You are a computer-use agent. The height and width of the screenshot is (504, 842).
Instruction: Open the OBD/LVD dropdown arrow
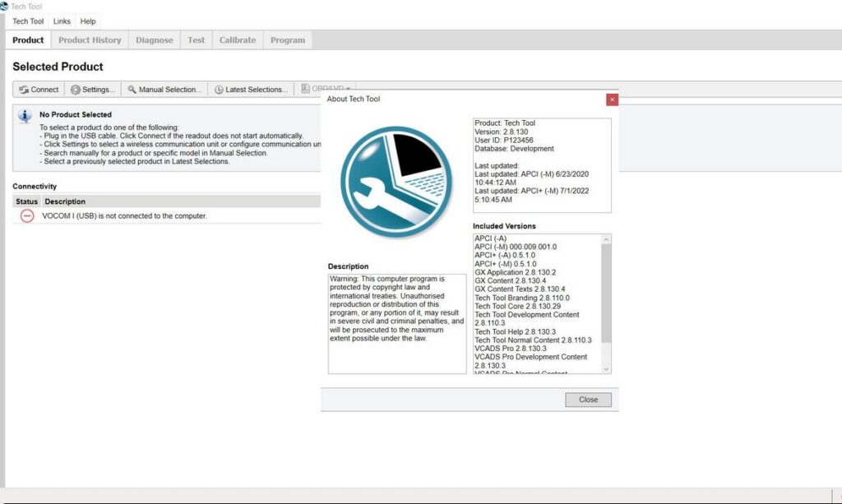point(347,89)
